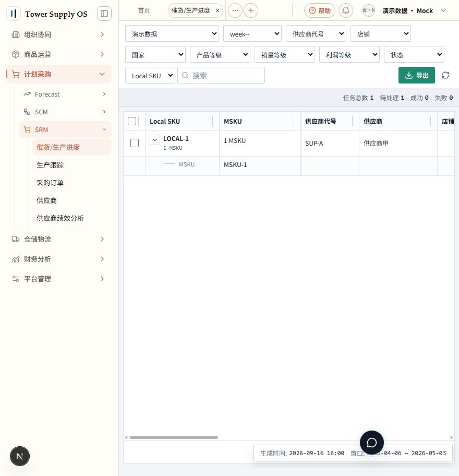The image size is (459, 476).
Task: Open the Local SKU search type select
Action: click(x=150, y=75)
